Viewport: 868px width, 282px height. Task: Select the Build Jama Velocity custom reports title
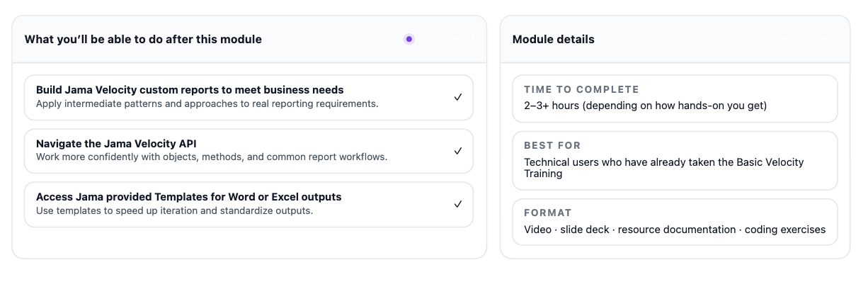[x=190, y=90]
